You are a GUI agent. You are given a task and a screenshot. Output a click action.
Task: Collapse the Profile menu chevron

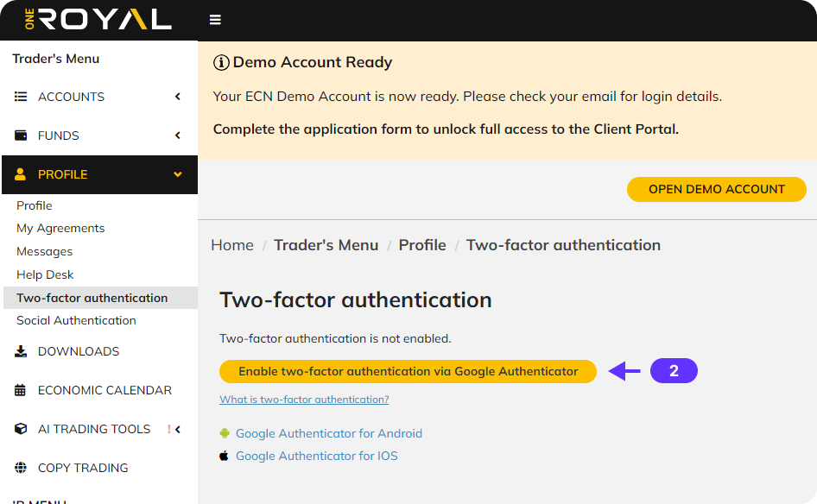178,174
